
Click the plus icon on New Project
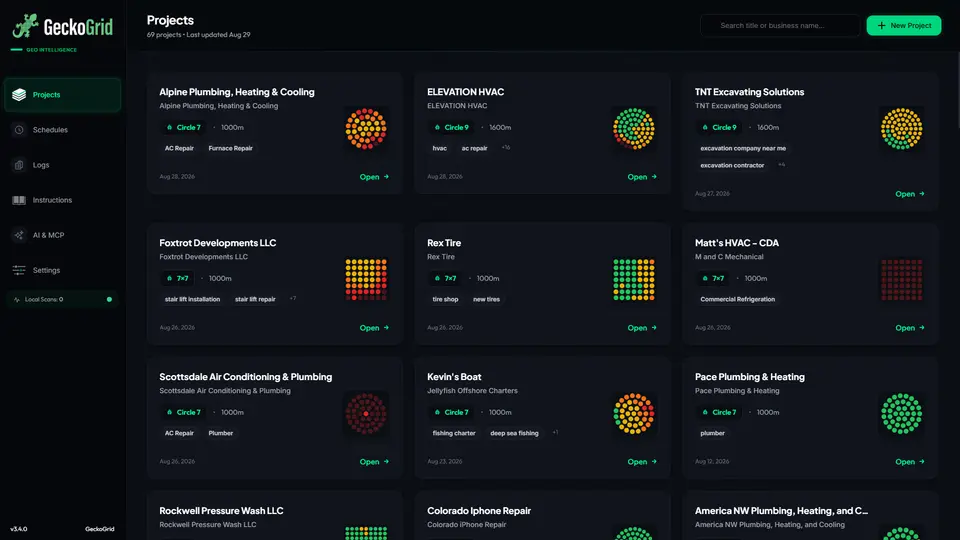(x=881, y=26)
